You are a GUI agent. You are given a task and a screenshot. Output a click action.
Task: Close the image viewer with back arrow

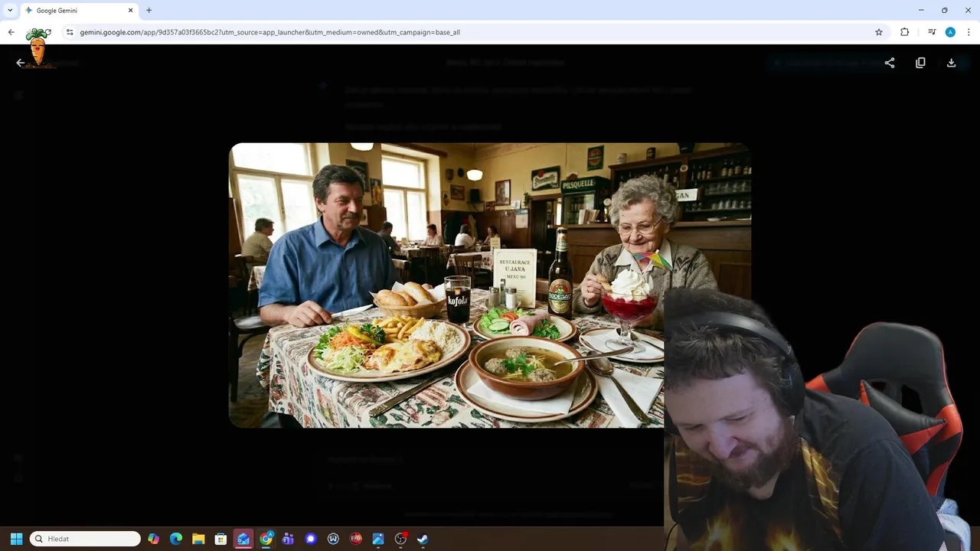coord(21,63)
